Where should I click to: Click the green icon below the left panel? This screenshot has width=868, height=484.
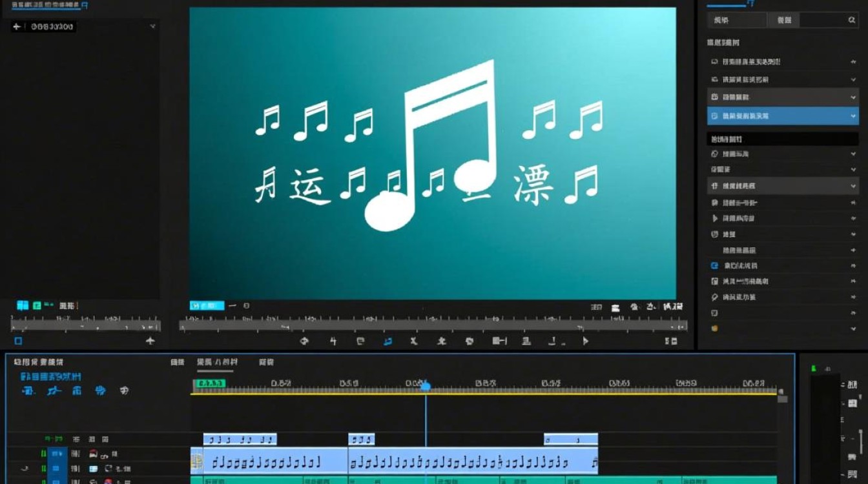pos(37,305)
